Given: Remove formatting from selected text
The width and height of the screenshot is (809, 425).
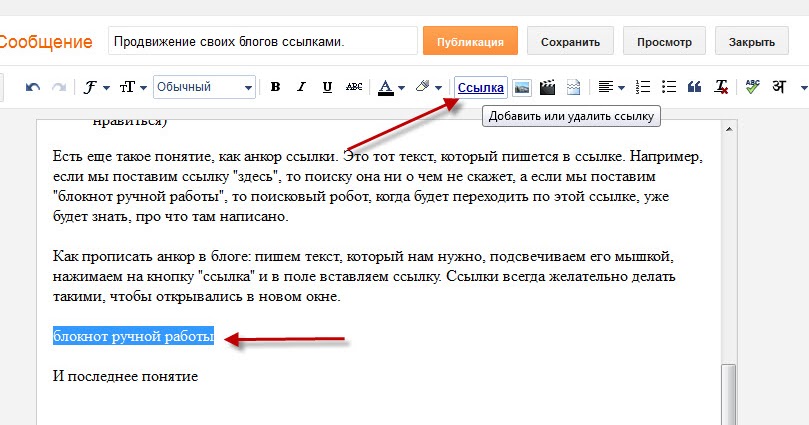Looking at the screenshot, I should click(721, 87).
